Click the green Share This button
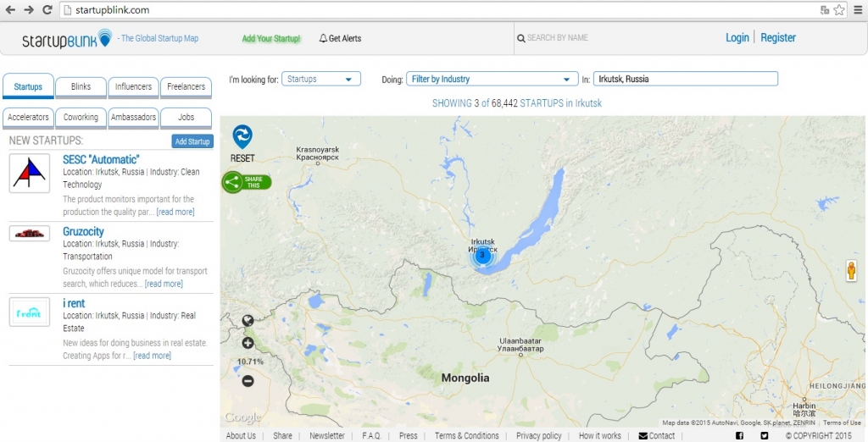 pos(247,182)
